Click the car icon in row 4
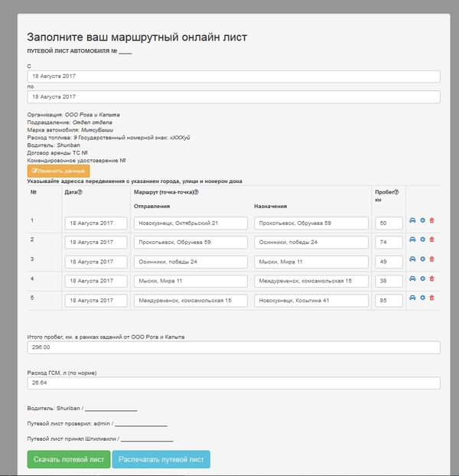 pos(413,279)
